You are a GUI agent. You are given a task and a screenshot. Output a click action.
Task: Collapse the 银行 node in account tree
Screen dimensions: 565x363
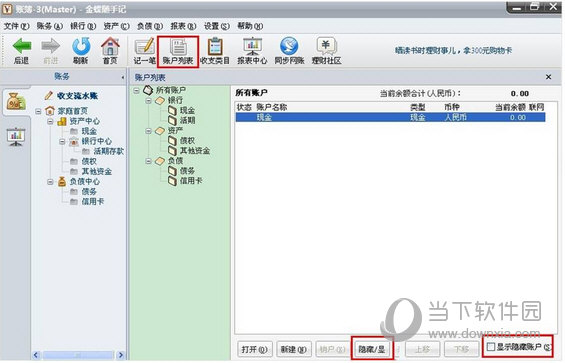pyautogui.click(x=148, y=101)
